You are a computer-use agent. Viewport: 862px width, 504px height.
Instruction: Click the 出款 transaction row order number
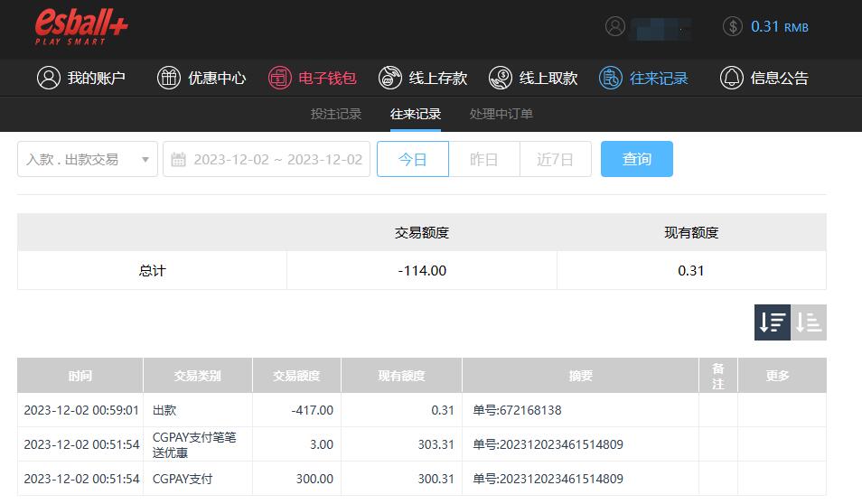tap(517, 410)
